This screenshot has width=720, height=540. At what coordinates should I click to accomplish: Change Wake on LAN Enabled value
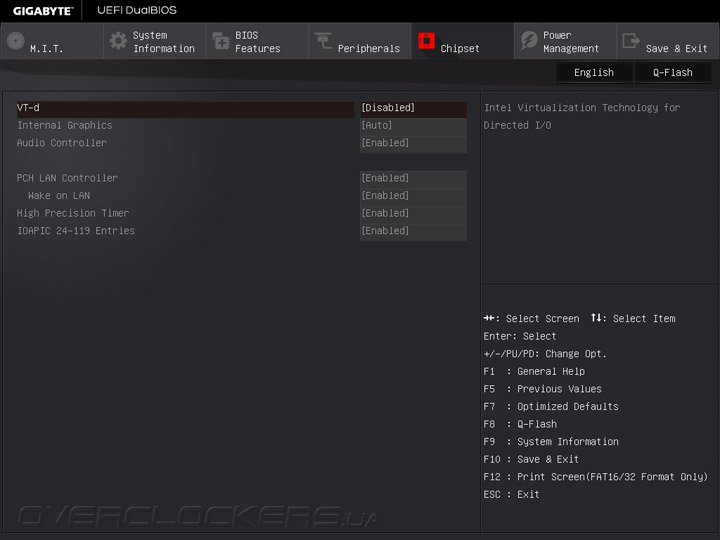(413, 196)
